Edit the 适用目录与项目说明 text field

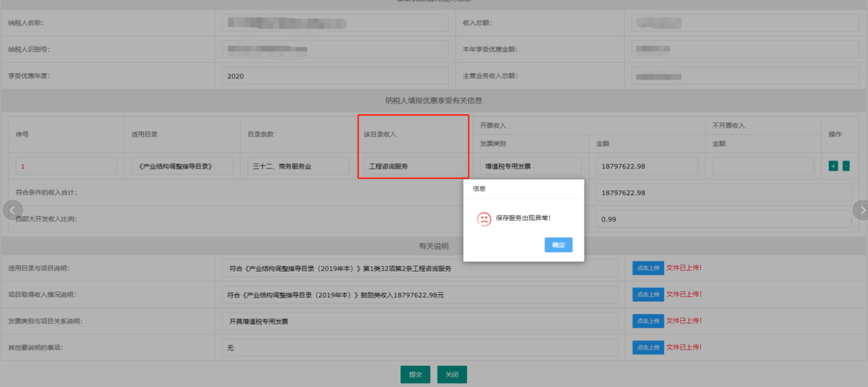tap(420, 268)
